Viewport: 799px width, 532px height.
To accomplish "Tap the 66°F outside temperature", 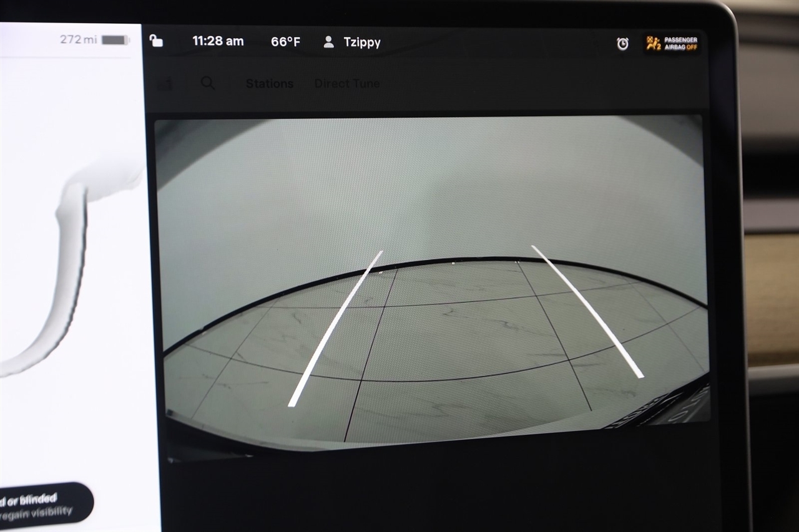I will 285,42.
